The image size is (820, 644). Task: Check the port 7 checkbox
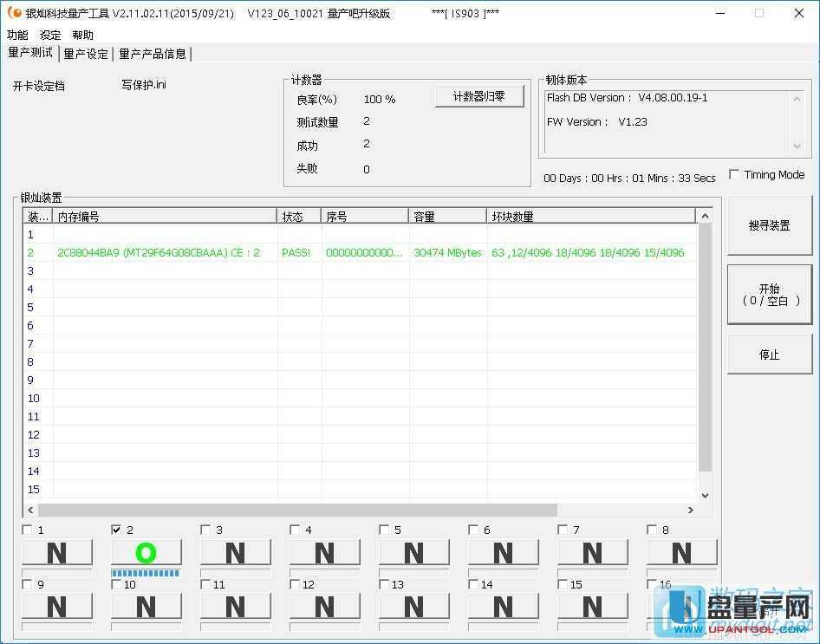click(x=563, y=530)
